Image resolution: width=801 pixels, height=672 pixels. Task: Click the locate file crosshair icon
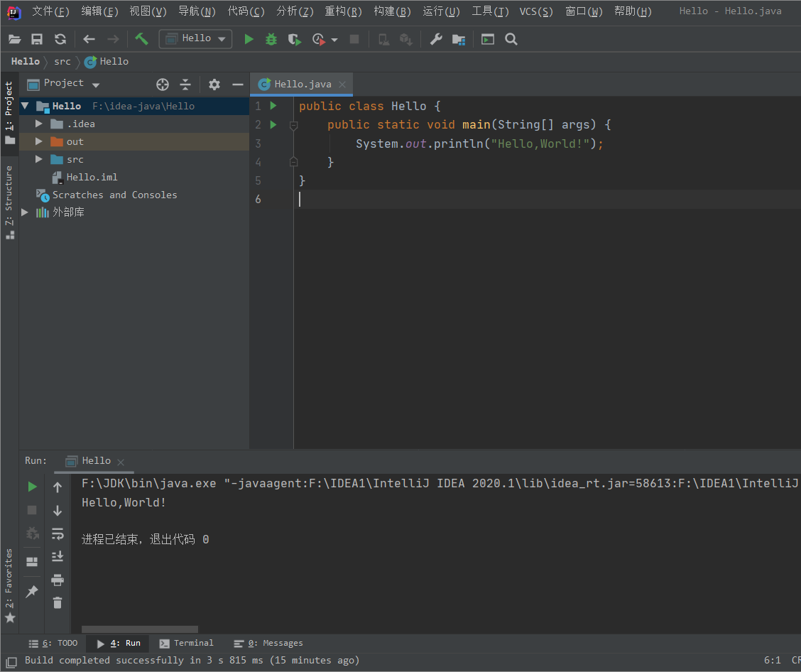(x=163, y=85)
